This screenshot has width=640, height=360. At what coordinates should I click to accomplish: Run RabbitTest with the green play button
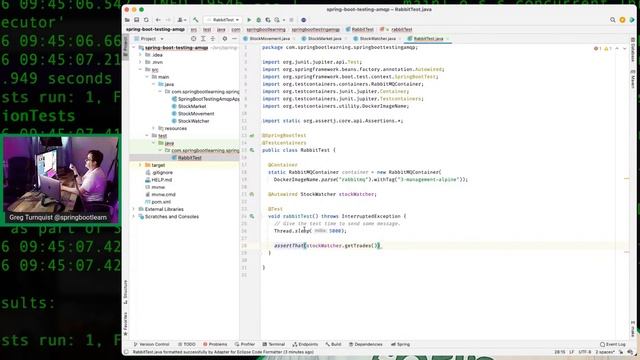tap(249, 20)
